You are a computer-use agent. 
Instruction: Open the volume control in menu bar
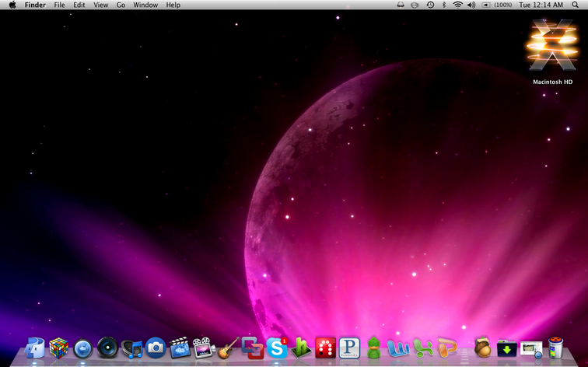point(471,5)
